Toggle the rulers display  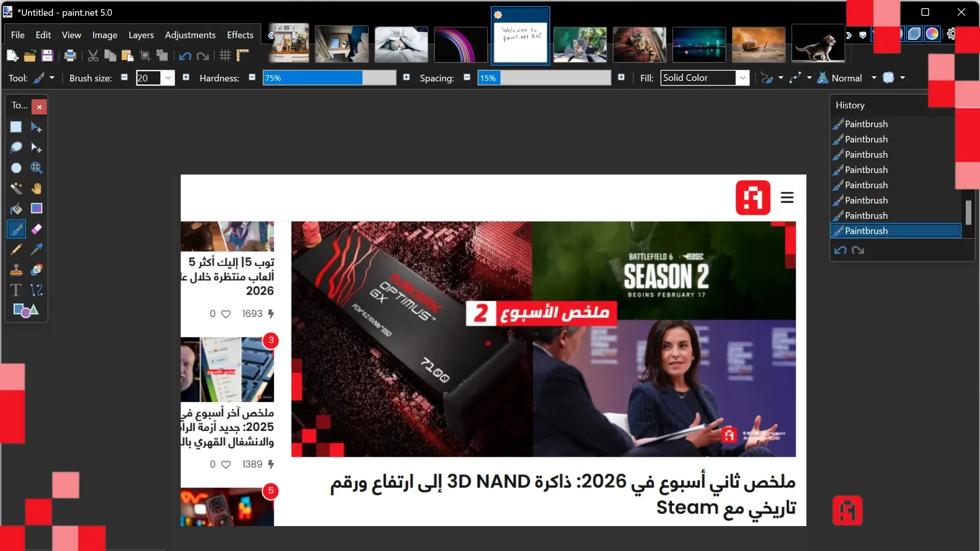coord(243,55)
